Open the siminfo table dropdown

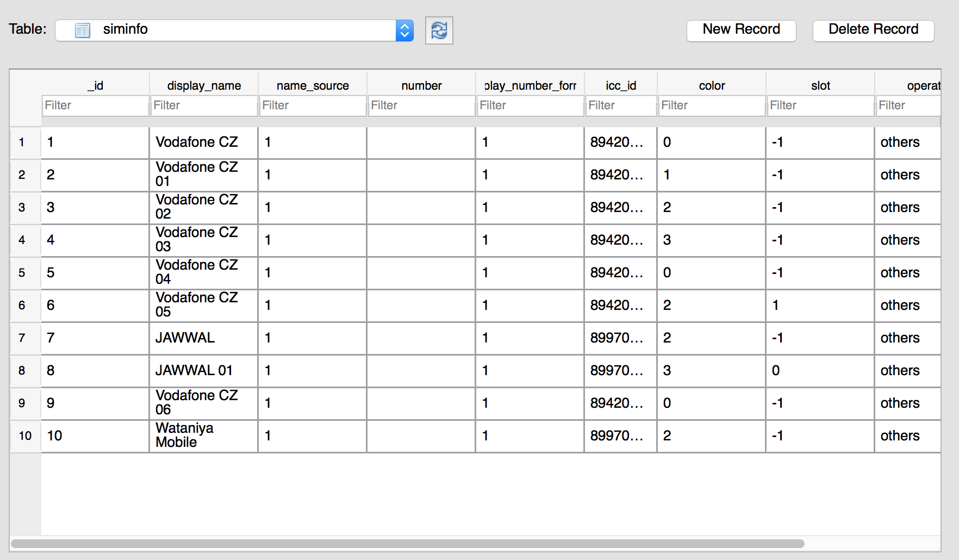pyautogui.click(x=234, y=30)
